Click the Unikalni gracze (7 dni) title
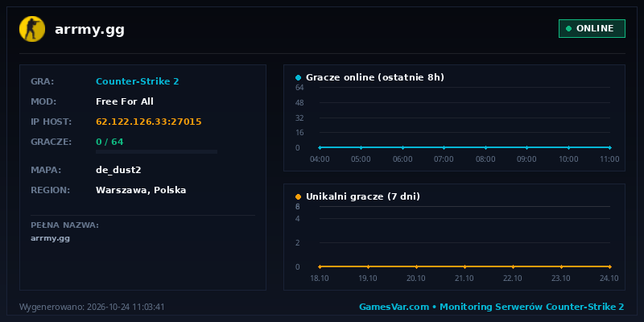This screenshot has height=322, width=644. [x=363, y=196]
